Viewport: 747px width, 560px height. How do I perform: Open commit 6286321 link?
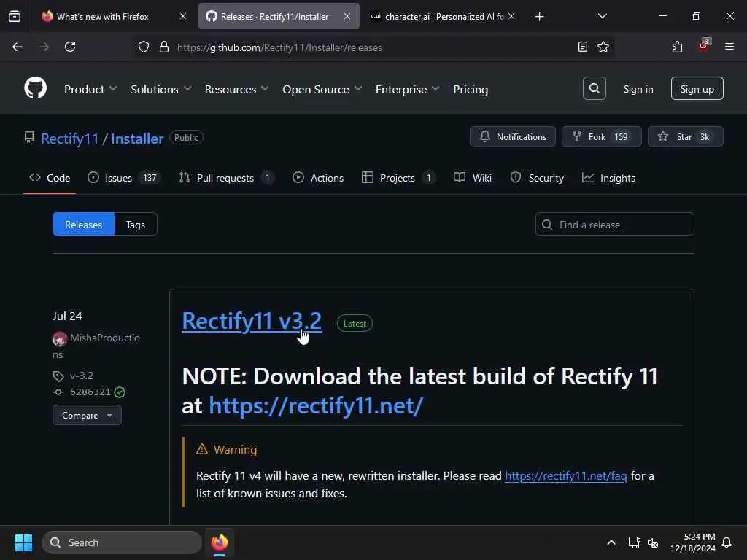pos(90,392)
